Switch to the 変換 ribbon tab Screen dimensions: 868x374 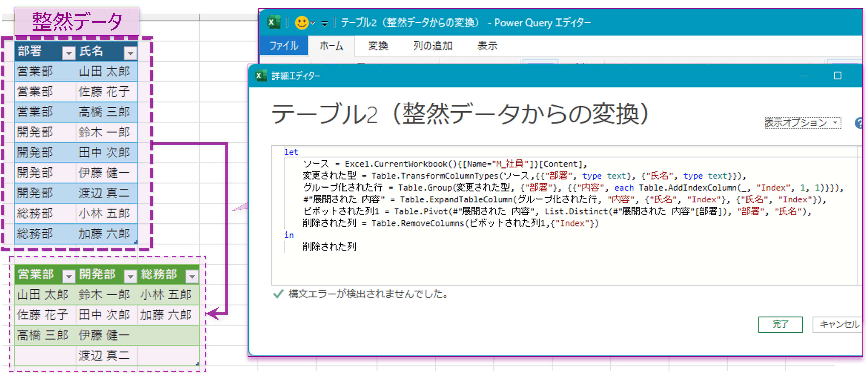tap(378, 46)
